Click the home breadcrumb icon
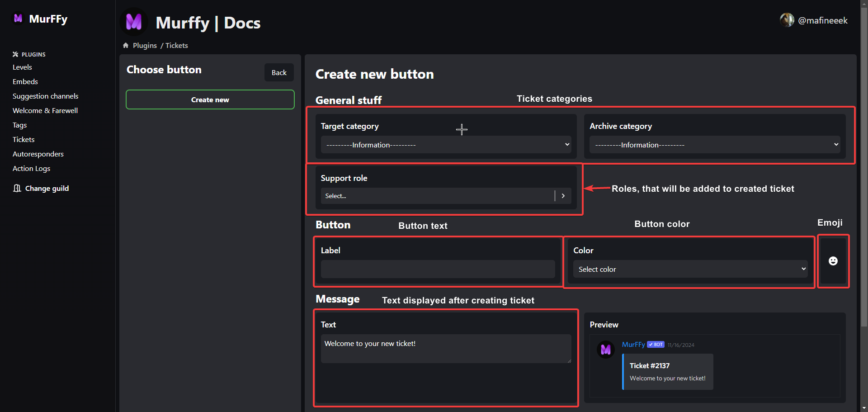This screenshot has width=868, height=412. pos(126,45)
